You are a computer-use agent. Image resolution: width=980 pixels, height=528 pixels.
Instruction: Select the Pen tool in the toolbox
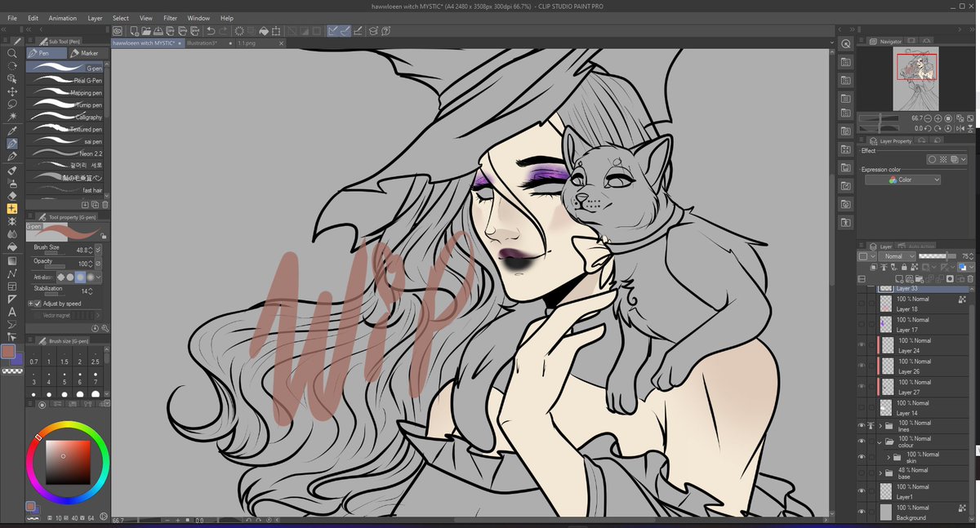coord(12,144)
